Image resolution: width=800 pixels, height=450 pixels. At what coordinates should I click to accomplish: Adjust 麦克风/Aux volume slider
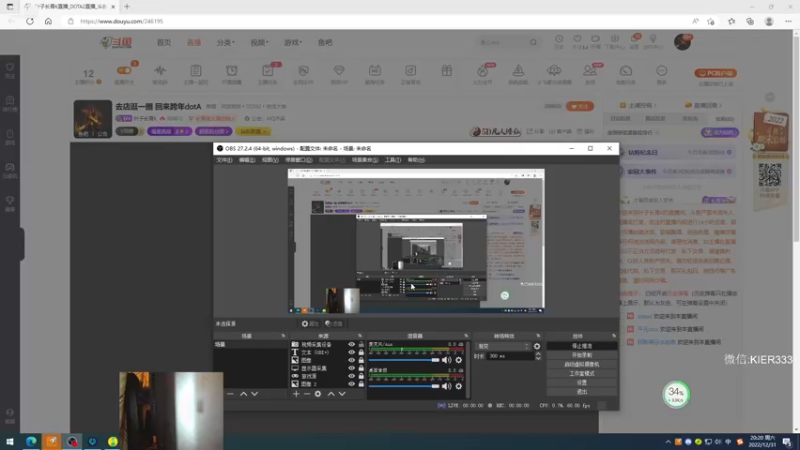click(404, 360)
